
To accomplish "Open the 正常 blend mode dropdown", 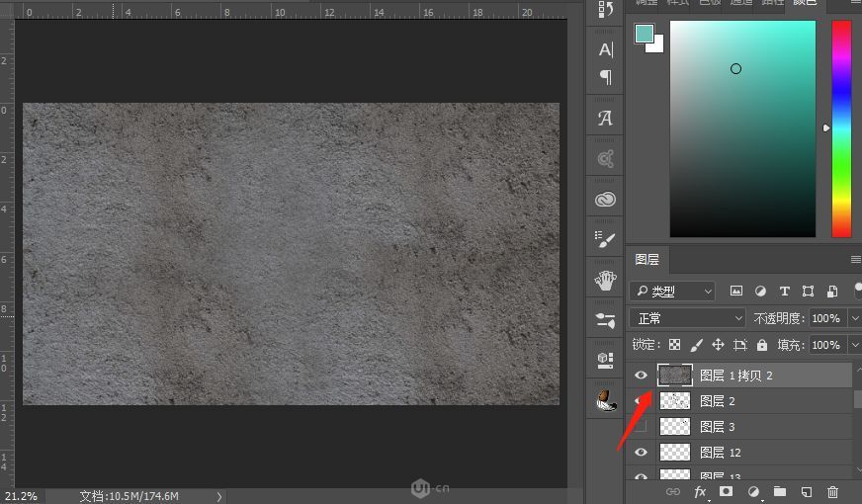I will click(688, 318).
